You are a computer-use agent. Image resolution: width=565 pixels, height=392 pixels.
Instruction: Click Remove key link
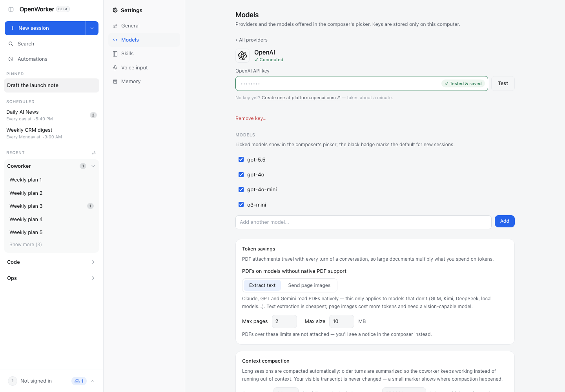coord(251,118)
